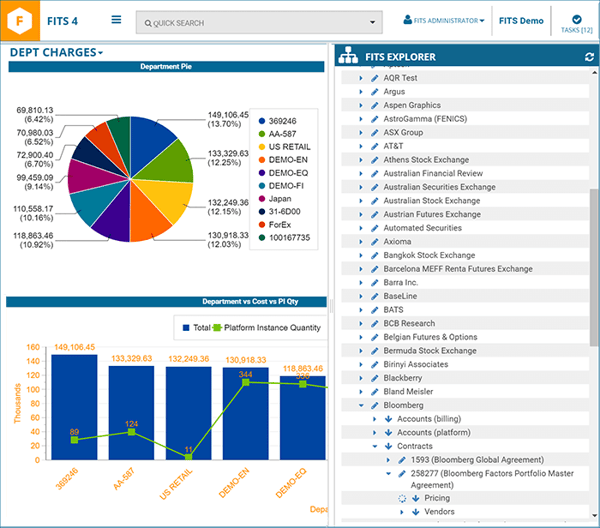Image resolution: width=600 pixels, height=528 pixels.
Task: Expand the AQR Test tree node
Action: (x=361, y=78)
